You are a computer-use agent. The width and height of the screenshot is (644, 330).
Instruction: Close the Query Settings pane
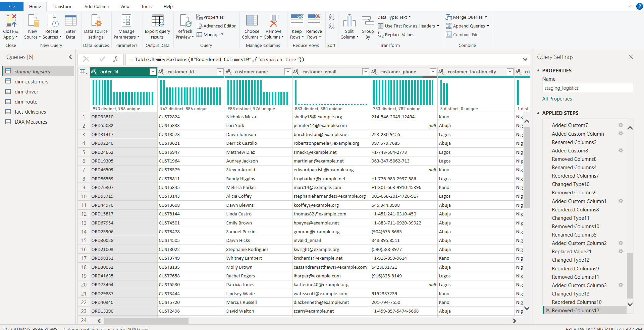pos(631,57)
